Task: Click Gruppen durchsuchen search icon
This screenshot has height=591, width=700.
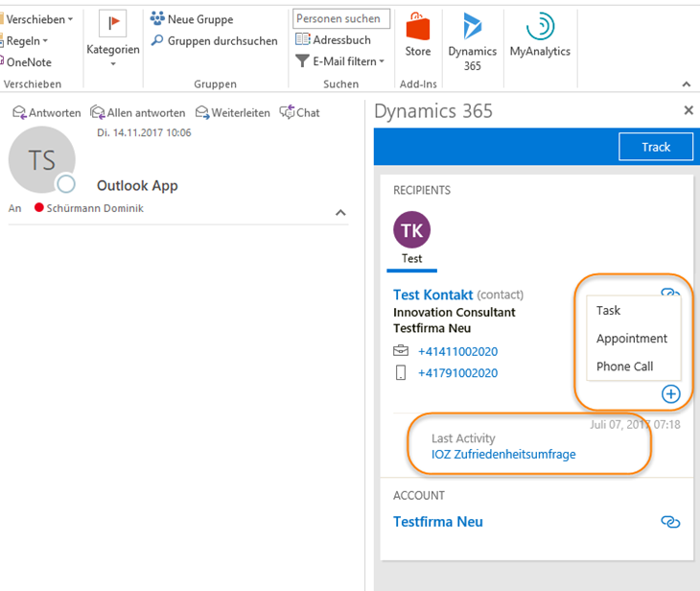Action: 156,40
